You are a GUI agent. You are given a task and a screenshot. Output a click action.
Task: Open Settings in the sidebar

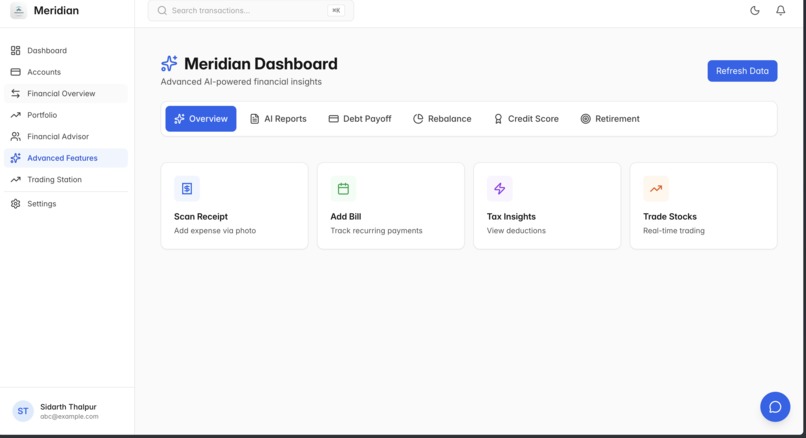coord(66,204)
